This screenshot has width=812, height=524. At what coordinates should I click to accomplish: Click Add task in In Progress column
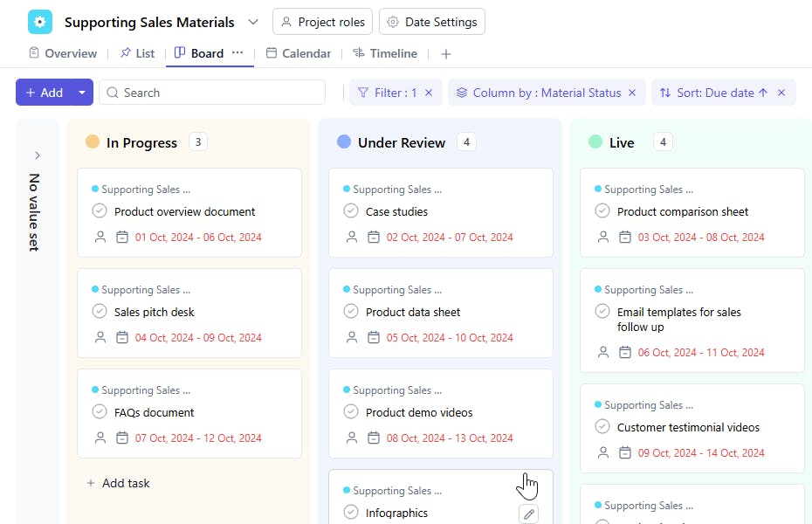pos(118,483)
